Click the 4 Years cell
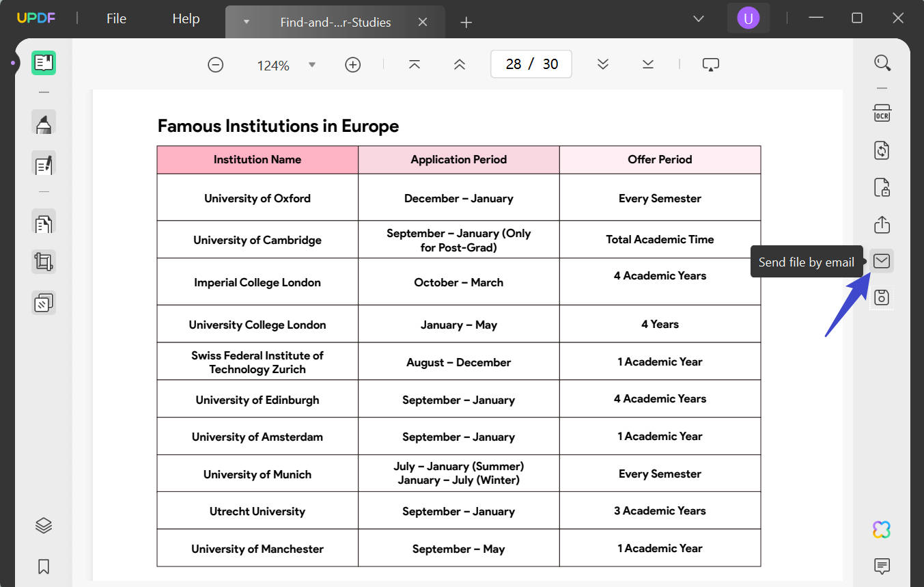Screen dimensions: 924x587 coord(660,325)
